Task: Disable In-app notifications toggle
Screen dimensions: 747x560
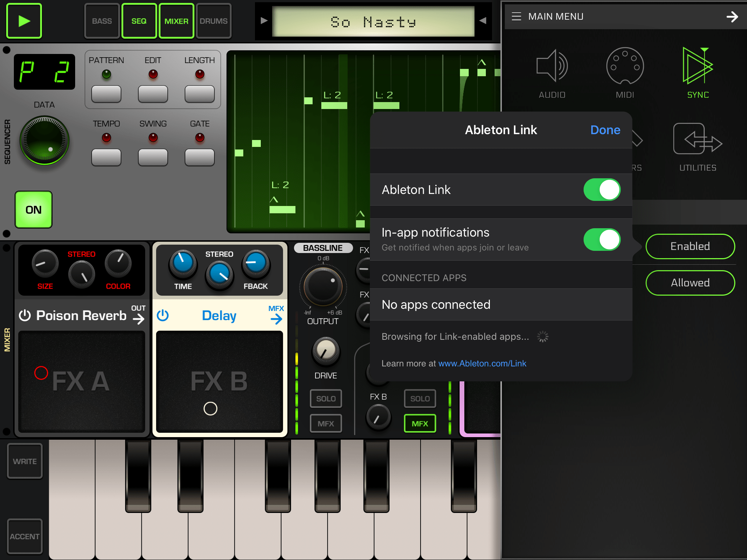Action: pyautogui.click(x=601, y=240)
